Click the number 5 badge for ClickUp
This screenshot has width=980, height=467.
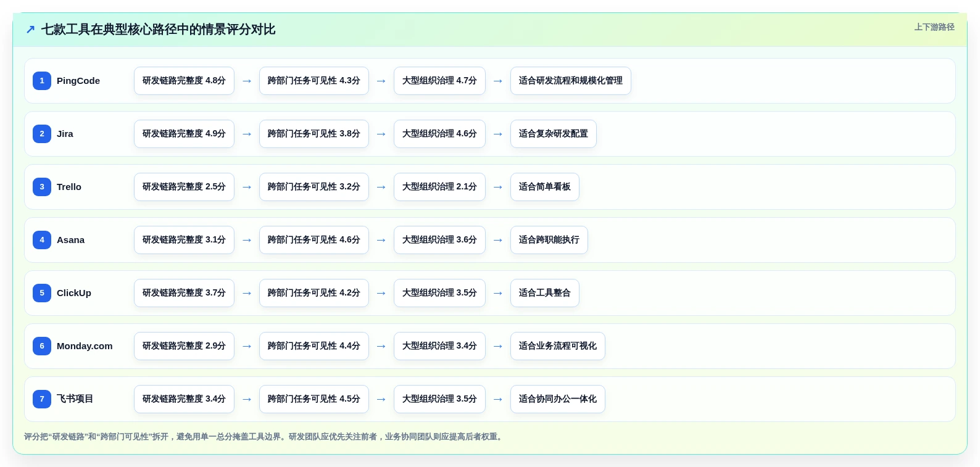click(x=42, y=293)
